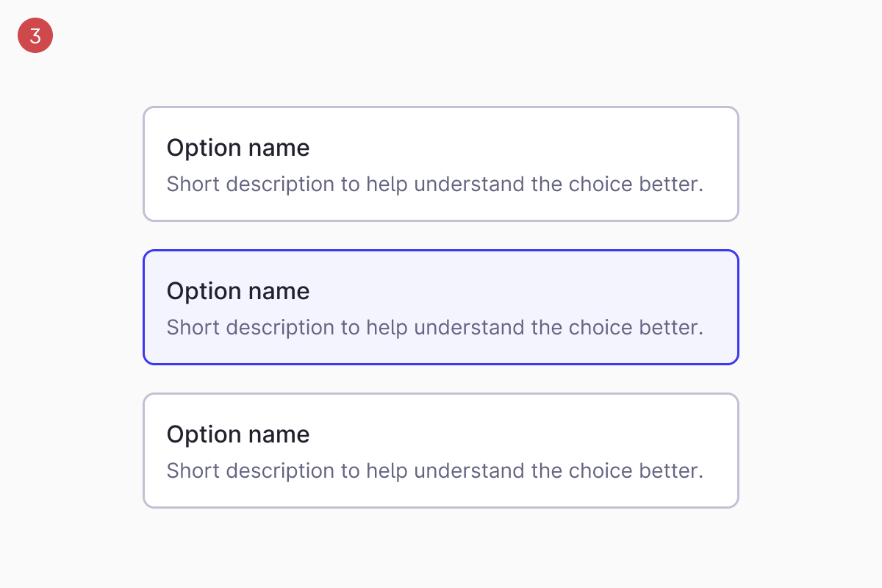The height and width of the screenshot is (588, 882).
Task: Click the first card's short description text
Action: coord(435,184)
